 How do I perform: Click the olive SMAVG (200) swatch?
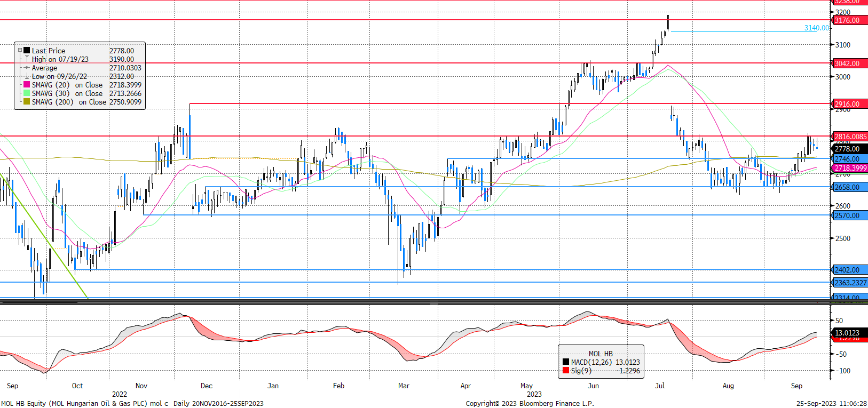coord(27,102)
